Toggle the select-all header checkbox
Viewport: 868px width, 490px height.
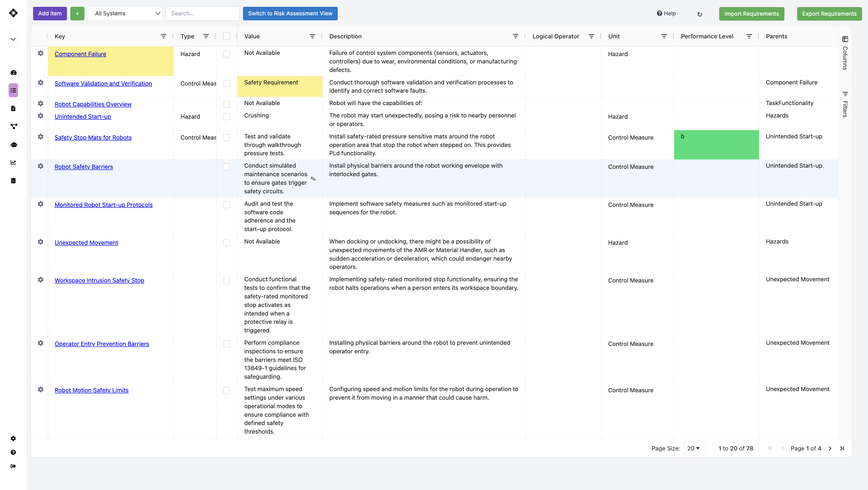coord(226,36)
